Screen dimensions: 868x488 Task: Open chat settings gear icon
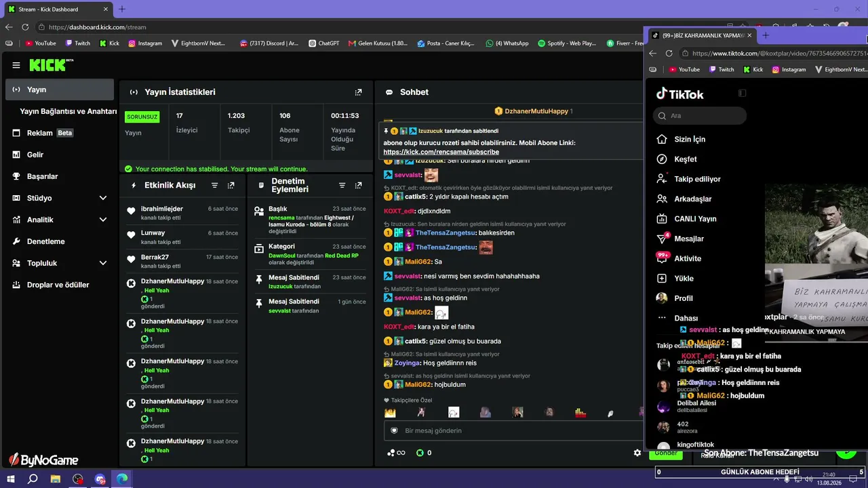[x=637, y=453]
